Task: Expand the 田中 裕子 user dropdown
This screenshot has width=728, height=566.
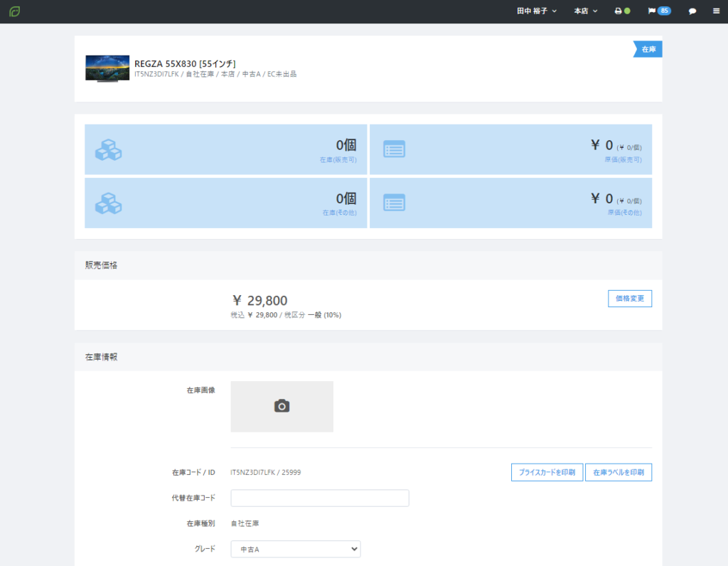Action: tap(537, 11)
